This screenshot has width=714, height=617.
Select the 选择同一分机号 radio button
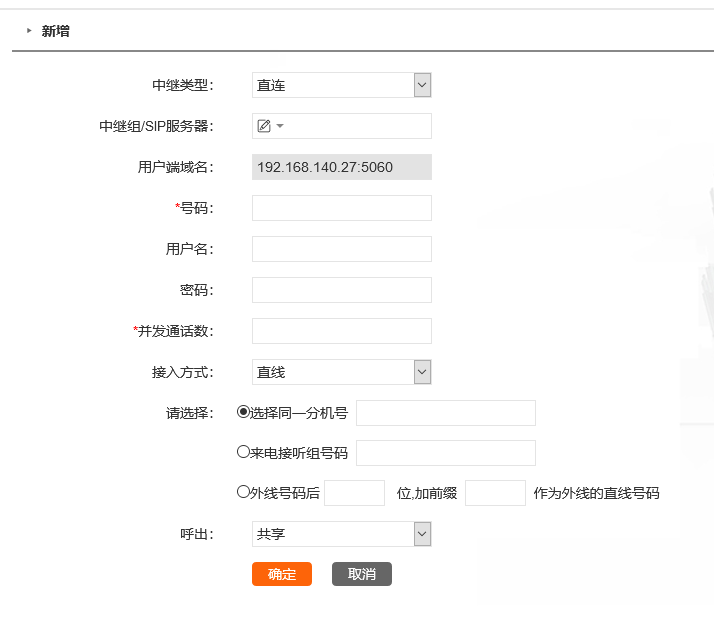[x=243, y=412]
